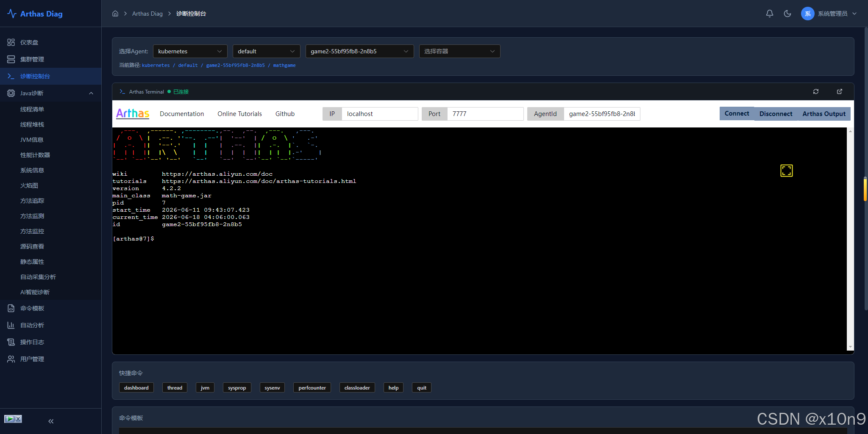The width and height of the screenshot is (868, 434).
Task: Click the 集群管理 server icon
Action: point(11,59)
